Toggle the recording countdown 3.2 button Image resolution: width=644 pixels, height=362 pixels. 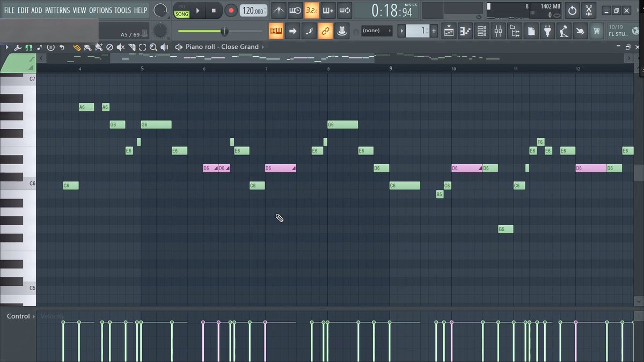click(x=311, y=10)
